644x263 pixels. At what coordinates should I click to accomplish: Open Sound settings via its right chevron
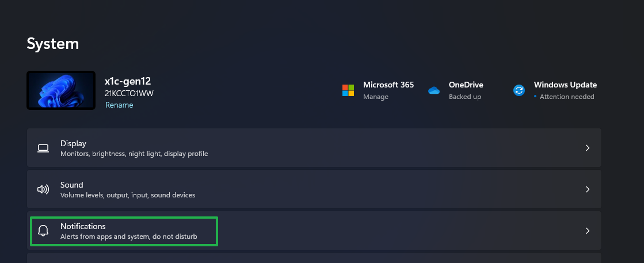pyautogui.click(x=588, y=189)
